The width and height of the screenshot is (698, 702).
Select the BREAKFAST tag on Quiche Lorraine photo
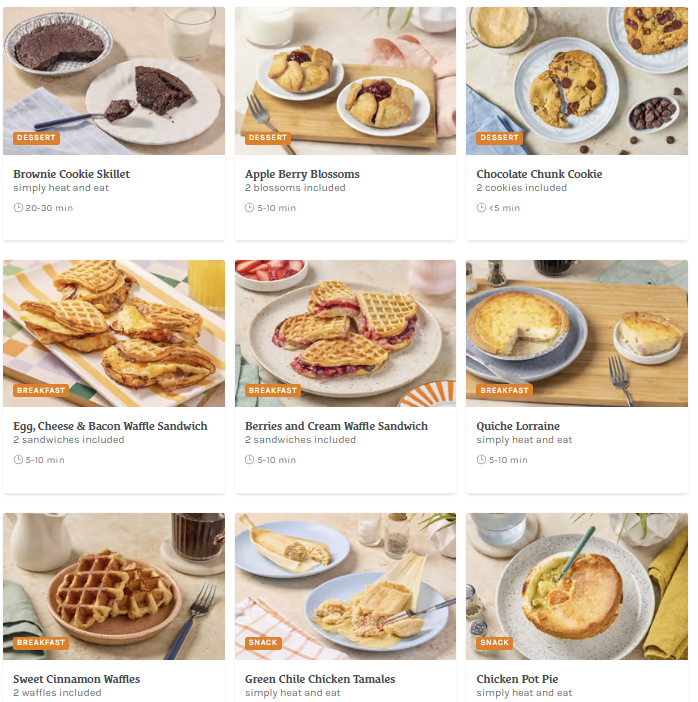click(504, 390)
